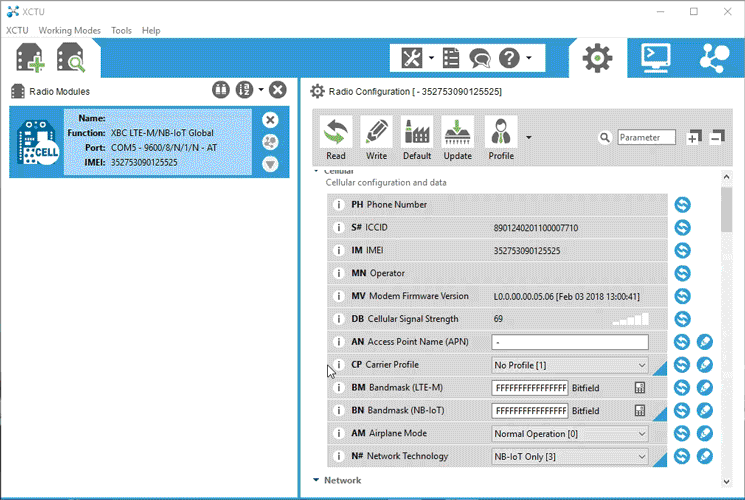Remove the XBC LTE-M module
Screen dimensions: 745x500
pos(270,120)
